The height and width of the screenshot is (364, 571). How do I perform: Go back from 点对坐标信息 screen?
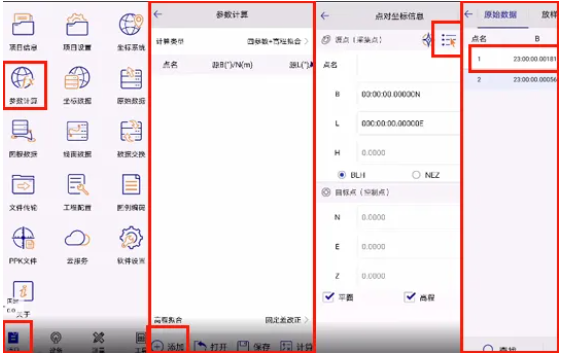325,16
